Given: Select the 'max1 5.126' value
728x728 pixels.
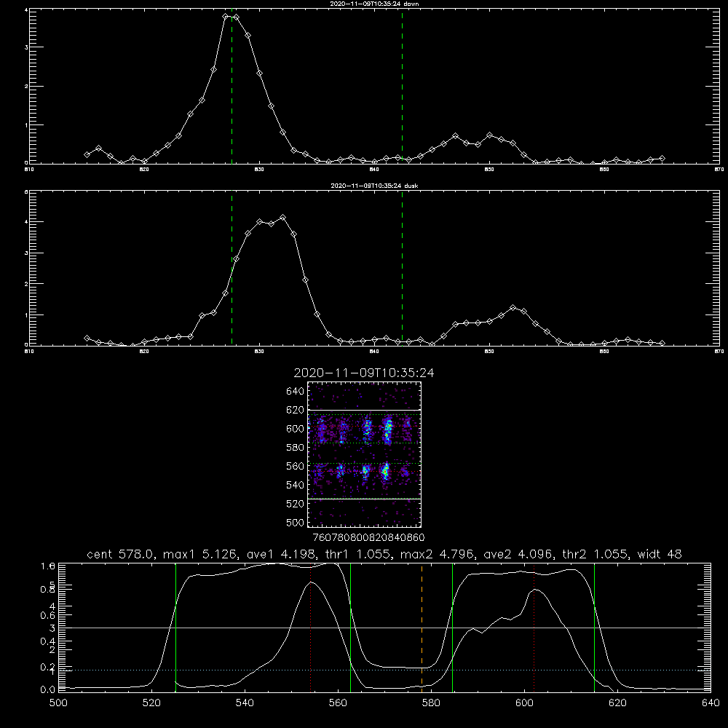Looking at the screenshot, I should pyautogui.click(x=201, y=554).
